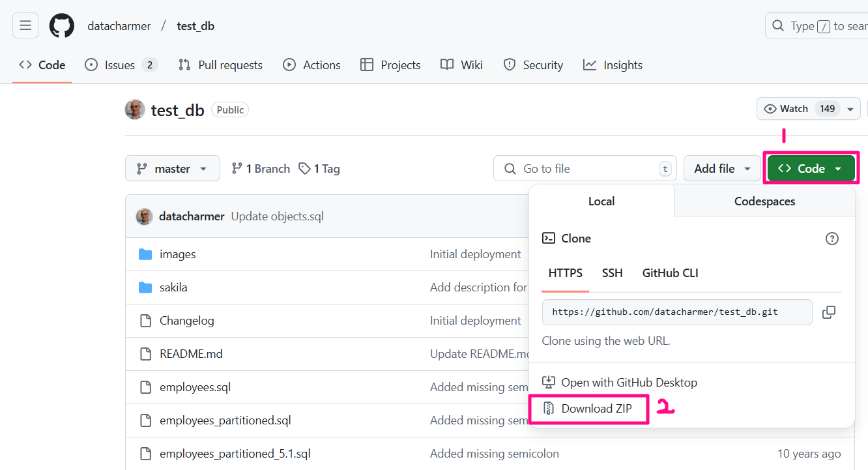
Task: Click the 149 watchers count
Action: tap(828, 109)
